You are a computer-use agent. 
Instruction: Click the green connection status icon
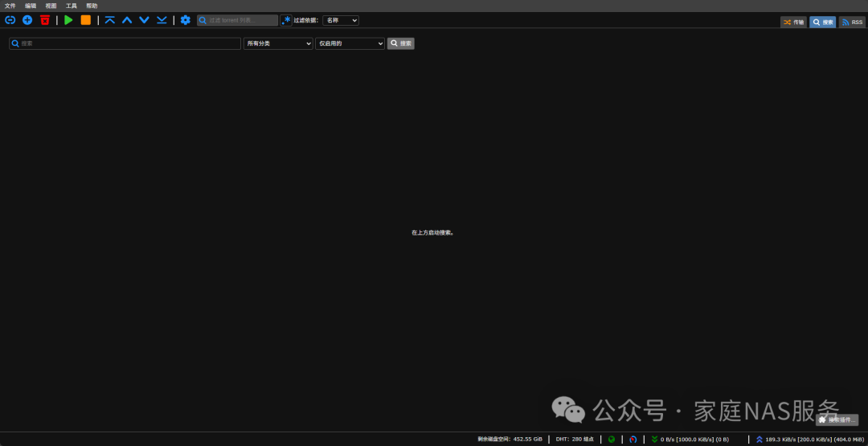pos(611,440)
